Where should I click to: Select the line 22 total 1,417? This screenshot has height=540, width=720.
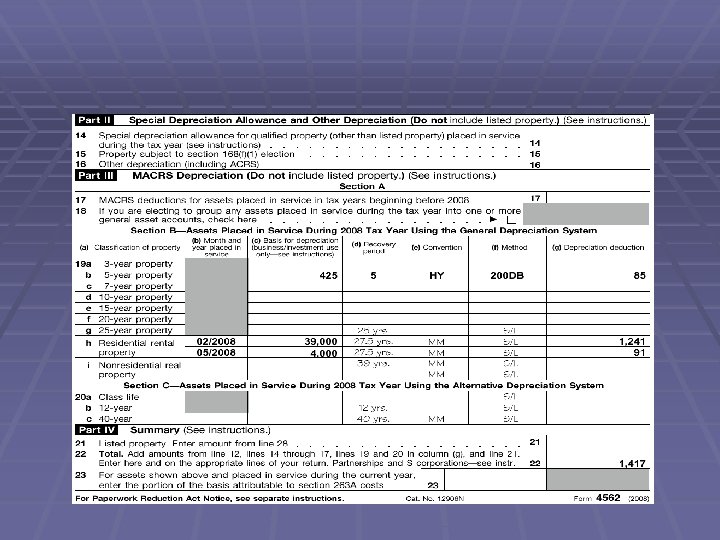(632, 464)
